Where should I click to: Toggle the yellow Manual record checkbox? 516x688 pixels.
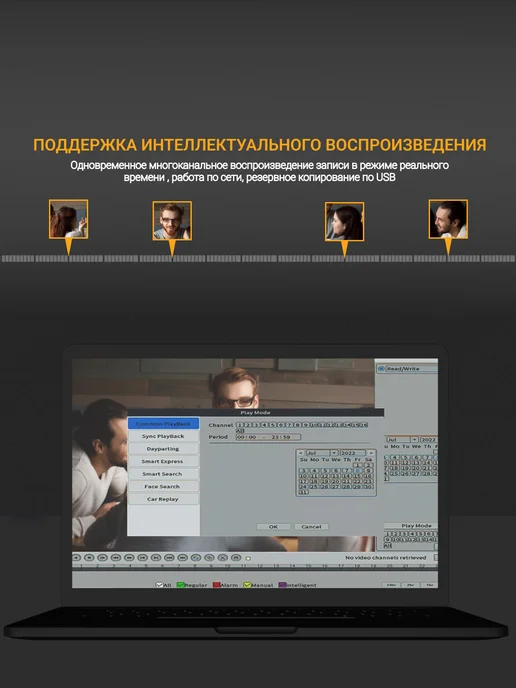247,585
